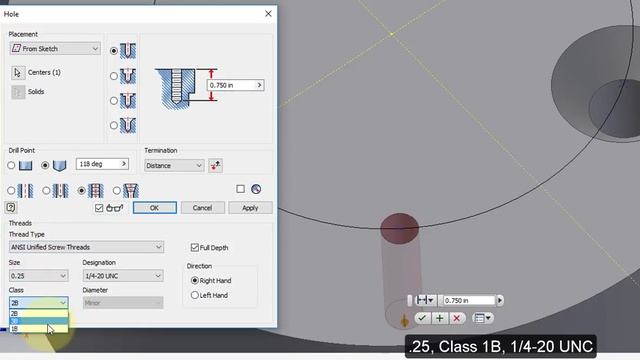Select the countersink hole type radio button
Viewport: 640px width, 360px height.
(114, 125)
